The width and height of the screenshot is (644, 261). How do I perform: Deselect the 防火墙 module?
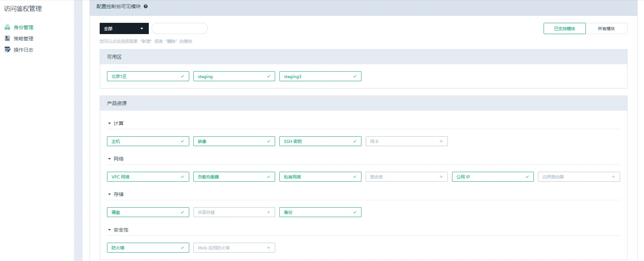point(148,248)
